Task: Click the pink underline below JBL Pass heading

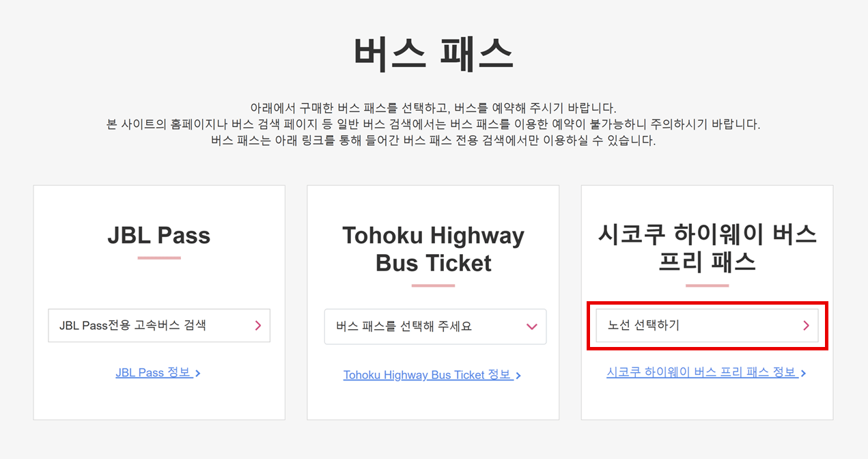Action: click(x=159, y=258)
